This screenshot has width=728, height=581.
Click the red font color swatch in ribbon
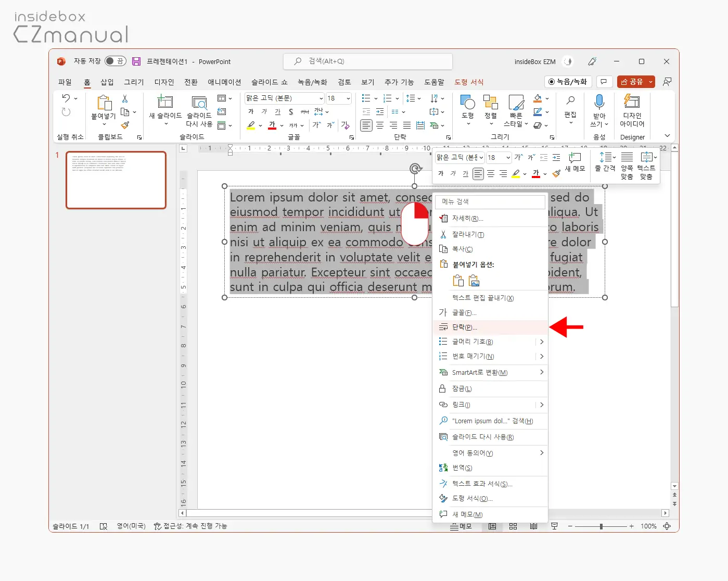tap(272, 125)
